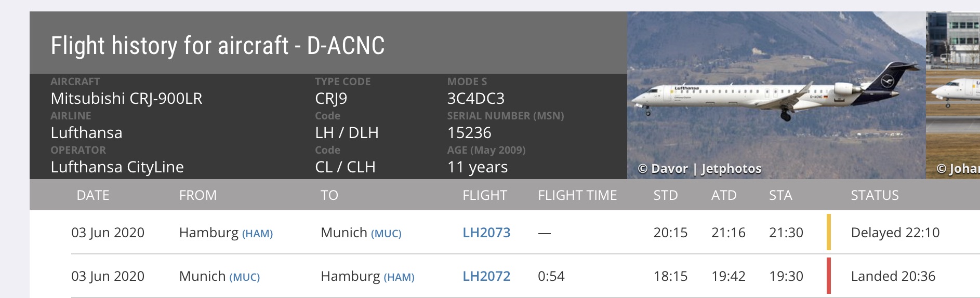Click the TO column header
The image size is (980, 298).
tap(329, 195)
